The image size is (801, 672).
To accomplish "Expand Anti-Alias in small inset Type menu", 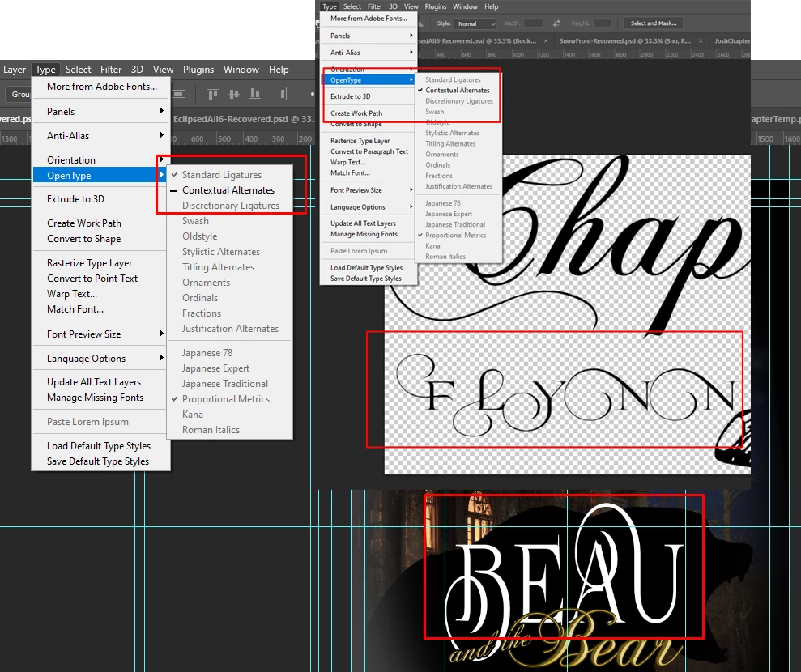I will (411, 52).
